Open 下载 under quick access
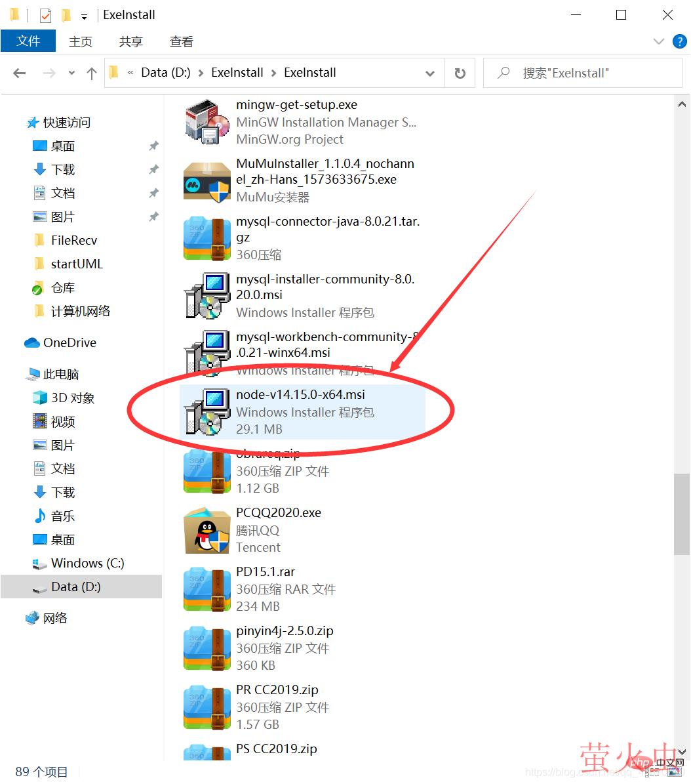The width and height of the screenshot is (691, 784). click(x=54, y=169)
